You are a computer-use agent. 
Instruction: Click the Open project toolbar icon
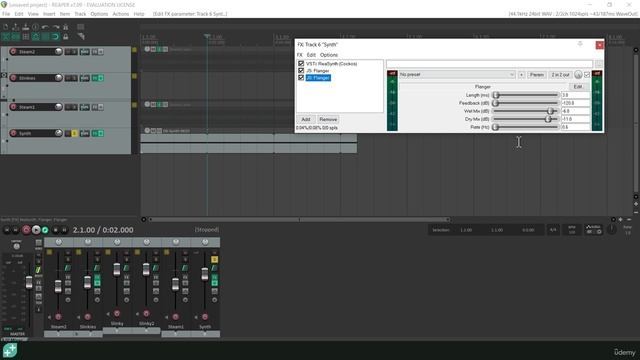tap(16, 27)
